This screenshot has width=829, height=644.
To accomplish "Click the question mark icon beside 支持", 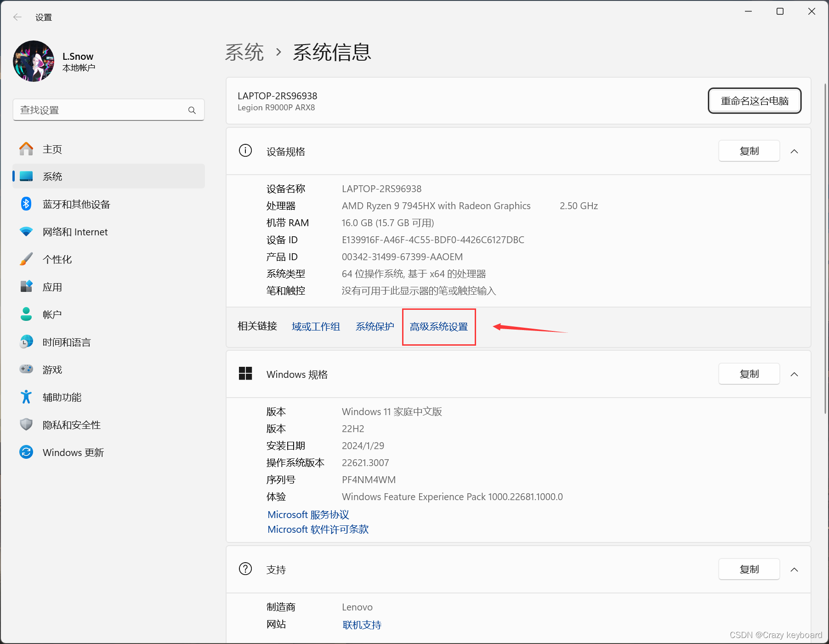I will [245, 569].
